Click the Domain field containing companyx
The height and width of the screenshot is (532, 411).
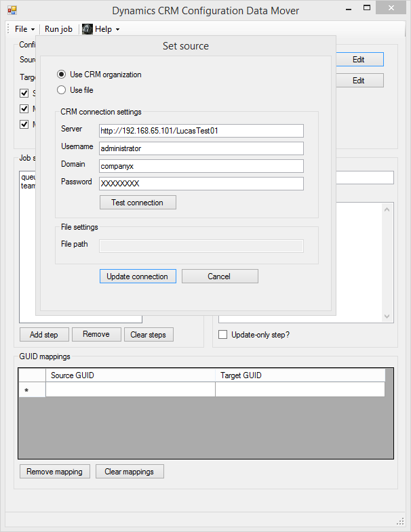coord(201,166)
